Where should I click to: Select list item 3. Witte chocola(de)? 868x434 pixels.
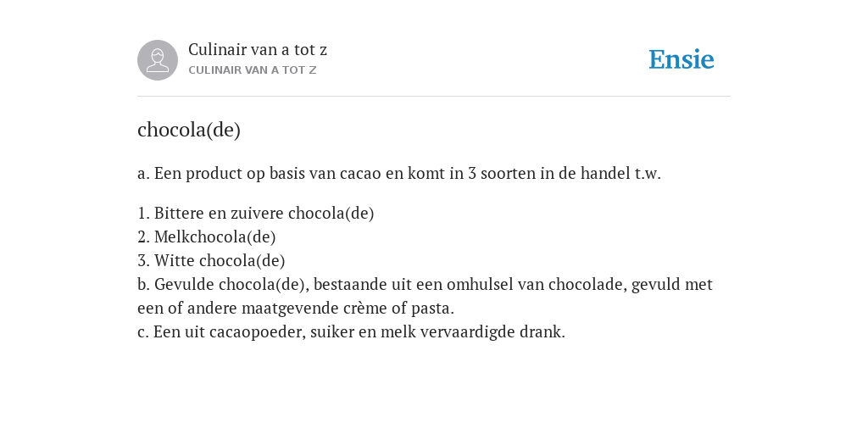211,261
